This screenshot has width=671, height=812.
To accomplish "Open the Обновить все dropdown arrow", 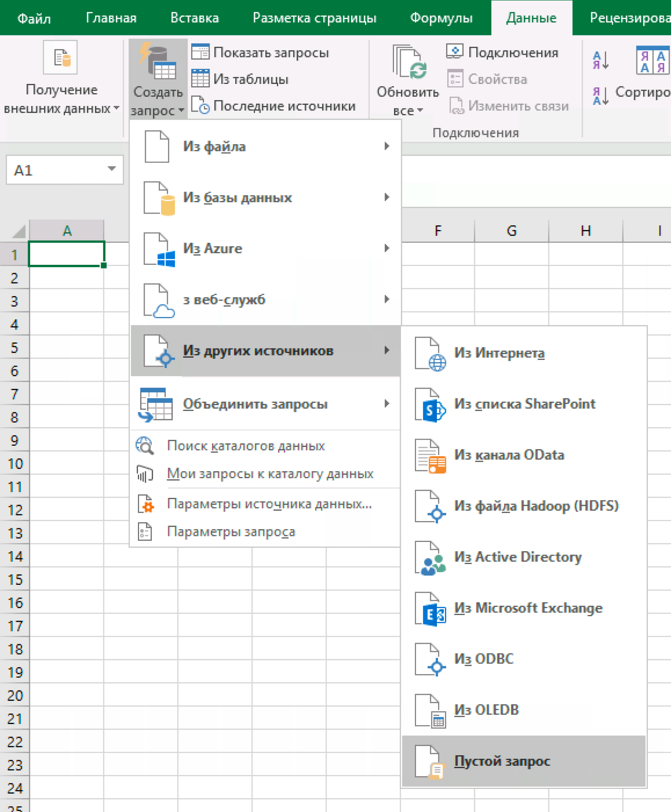I will (x=420, y=111).
